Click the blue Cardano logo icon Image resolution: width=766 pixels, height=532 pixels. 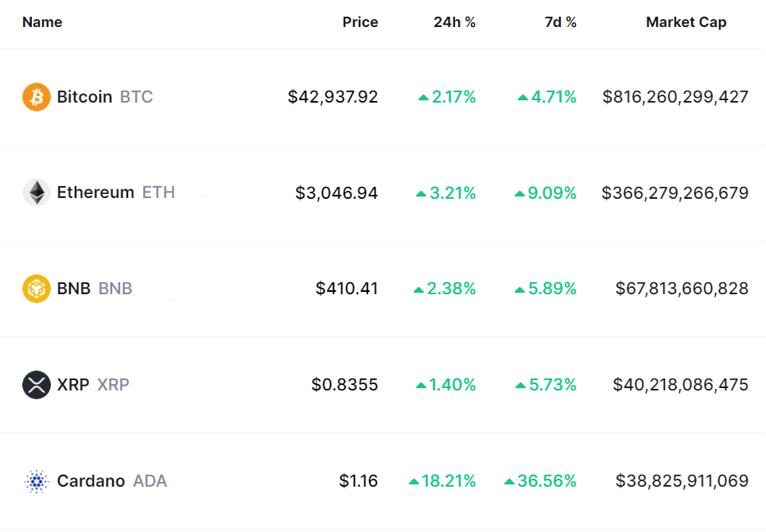pos(37,481)
